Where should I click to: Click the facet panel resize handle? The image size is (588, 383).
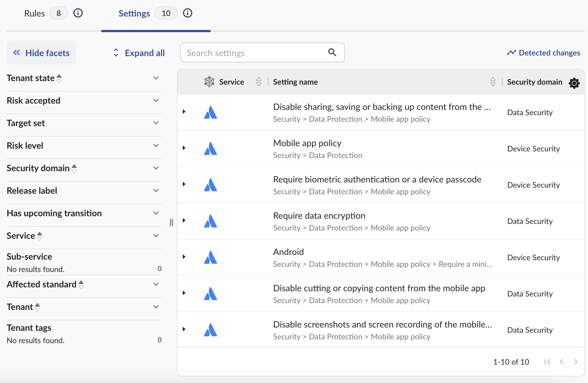[x=171, y=222]
